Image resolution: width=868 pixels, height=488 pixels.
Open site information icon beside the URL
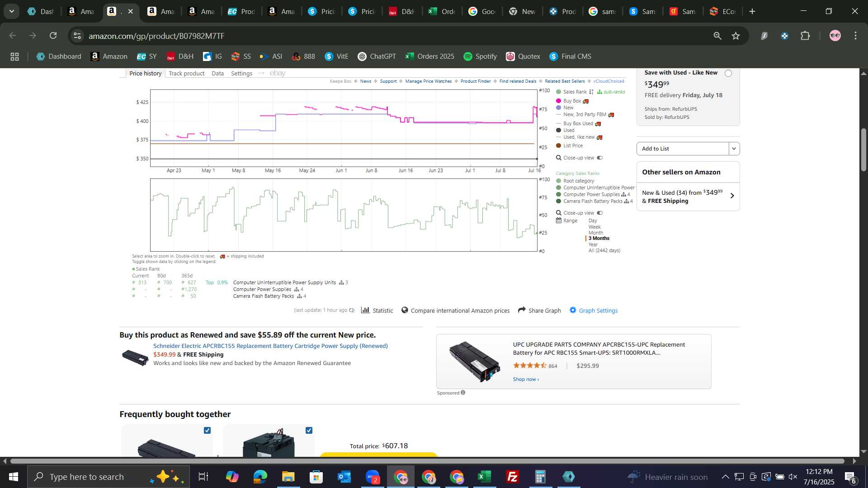tap(77, 36)
